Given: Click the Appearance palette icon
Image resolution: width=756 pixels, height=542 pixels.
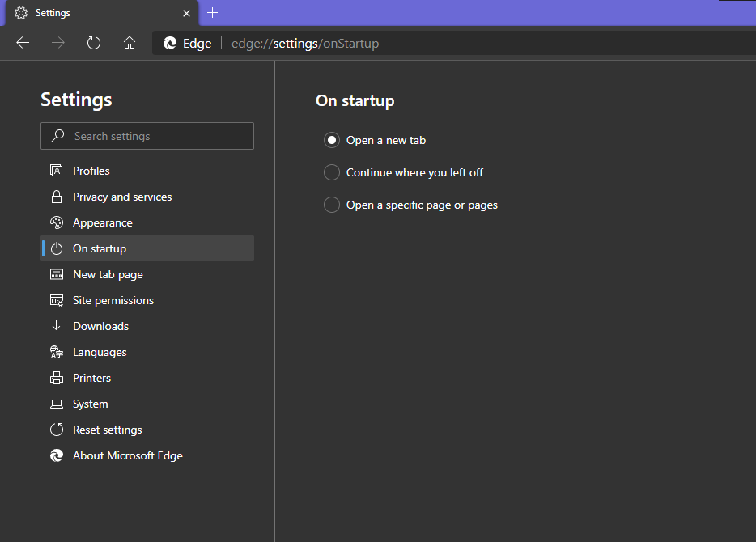Looking at the screenshot, I should (x=57, y=222).
